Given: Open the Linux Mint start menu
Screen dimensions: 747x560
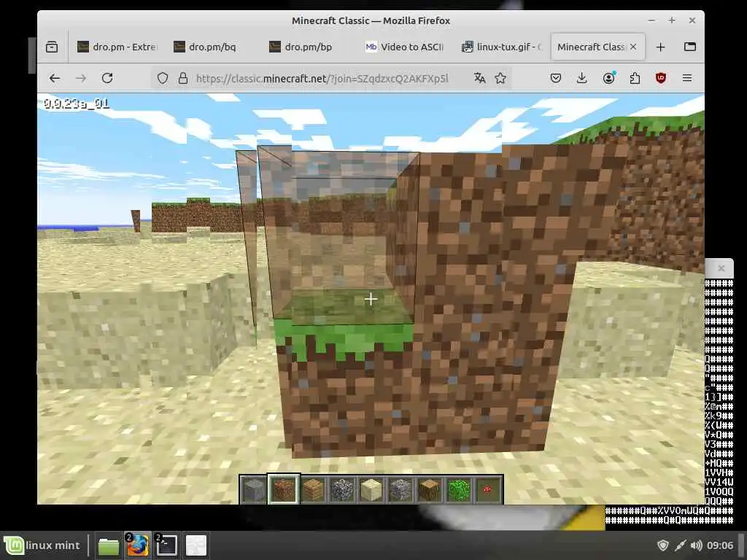Looking at the screenshot, I should [x=43, y=545].
